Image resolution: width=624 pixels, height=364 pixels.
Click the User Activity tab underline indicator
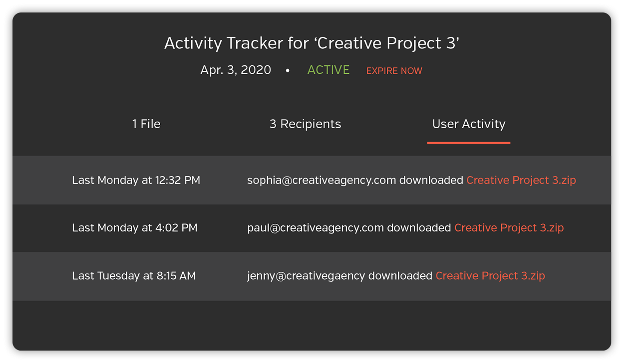click(x=468, y=143)
